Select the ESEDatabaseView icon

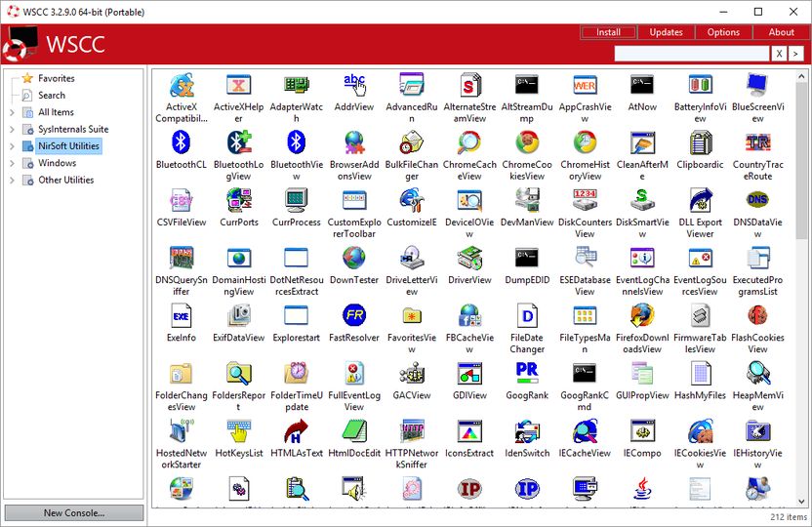click(585, 258)
